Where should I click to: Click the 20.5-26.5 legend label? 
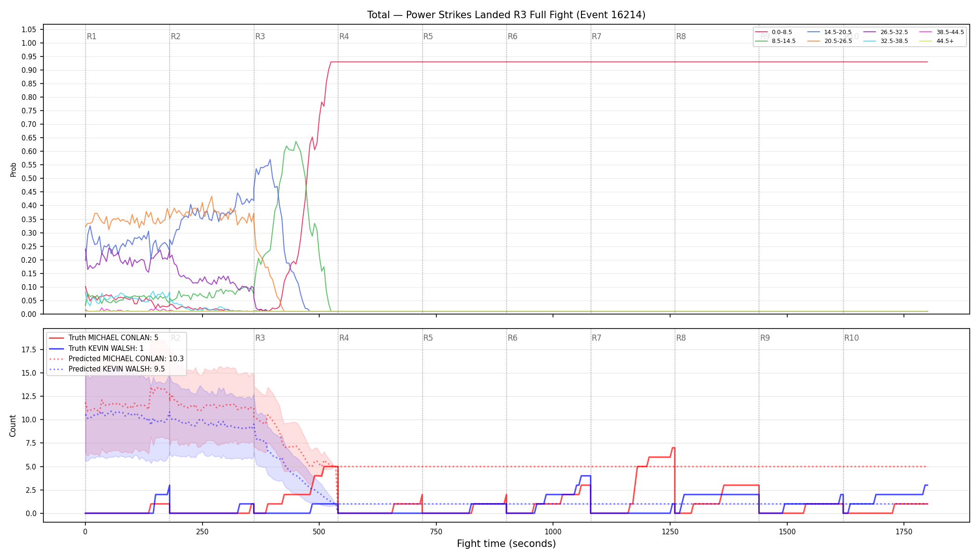pyautogui.click(x=838, y=41)
